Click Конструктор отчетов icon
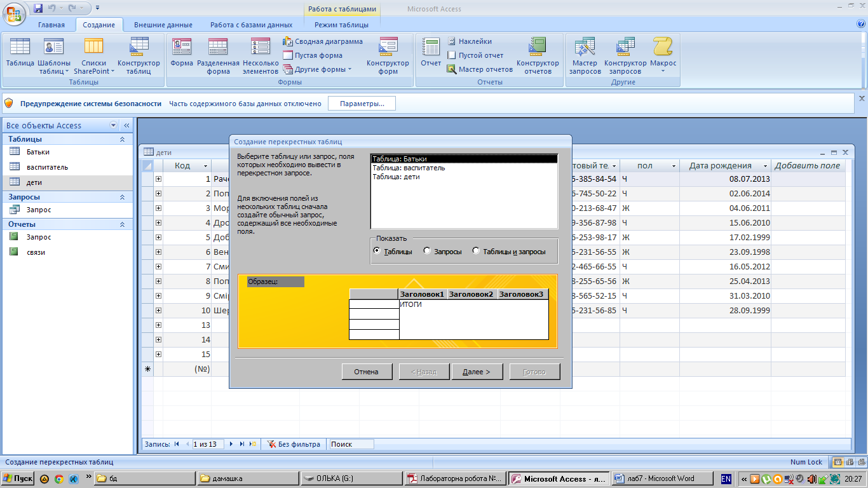 538,55
